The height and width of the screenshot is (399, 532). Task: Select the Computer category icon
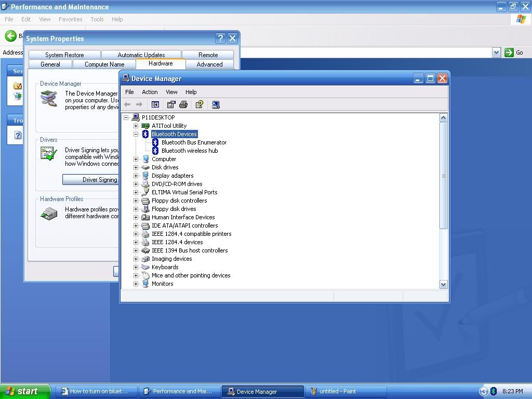[145, 159]
